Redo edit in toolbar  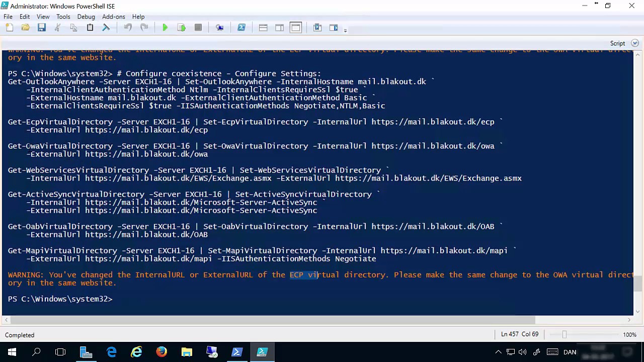coord(144,28)
